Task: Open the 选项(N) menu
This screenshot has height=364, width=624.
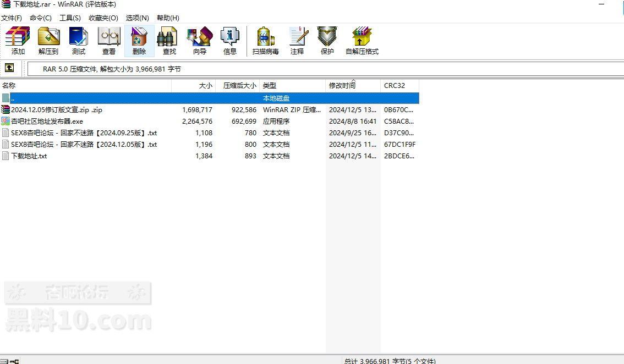Action: click(x=137, y=18)
